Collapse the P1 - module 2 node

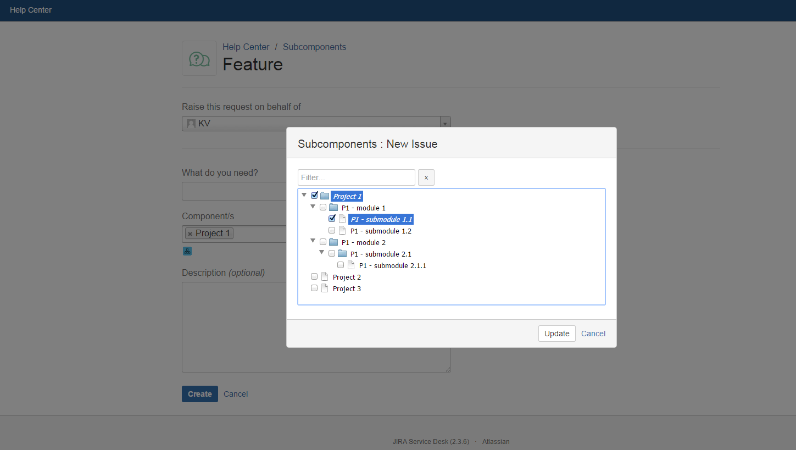(313, 241)
